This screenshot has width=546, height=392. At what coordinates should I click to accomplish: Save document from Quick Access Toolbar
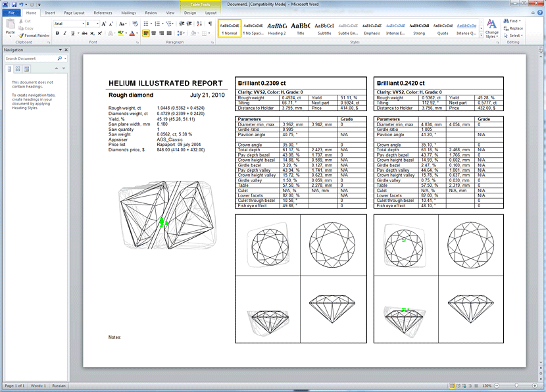tap(13, 4)
